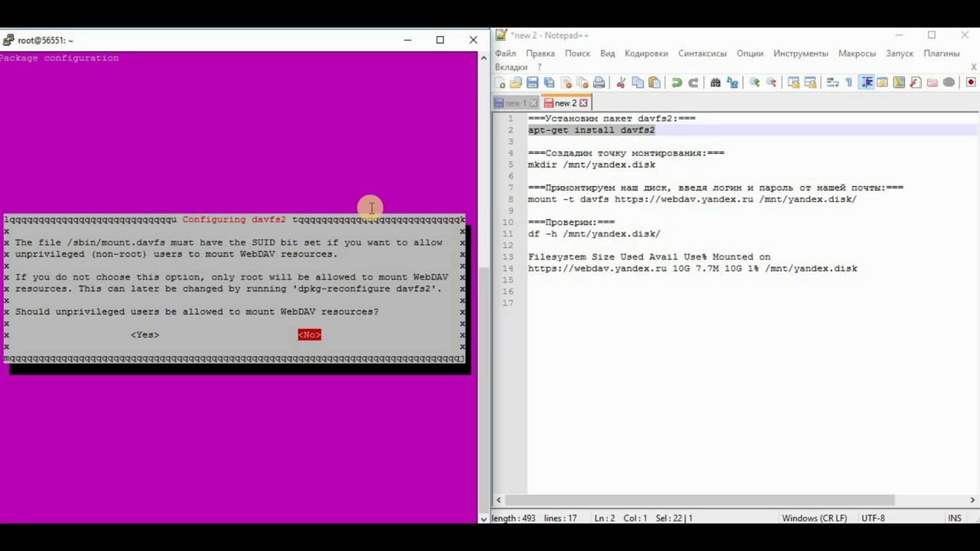The width and height of the screenshot is (980, 551).
Task: Click the Copy toolbar icon
Action: pos(638,83)
